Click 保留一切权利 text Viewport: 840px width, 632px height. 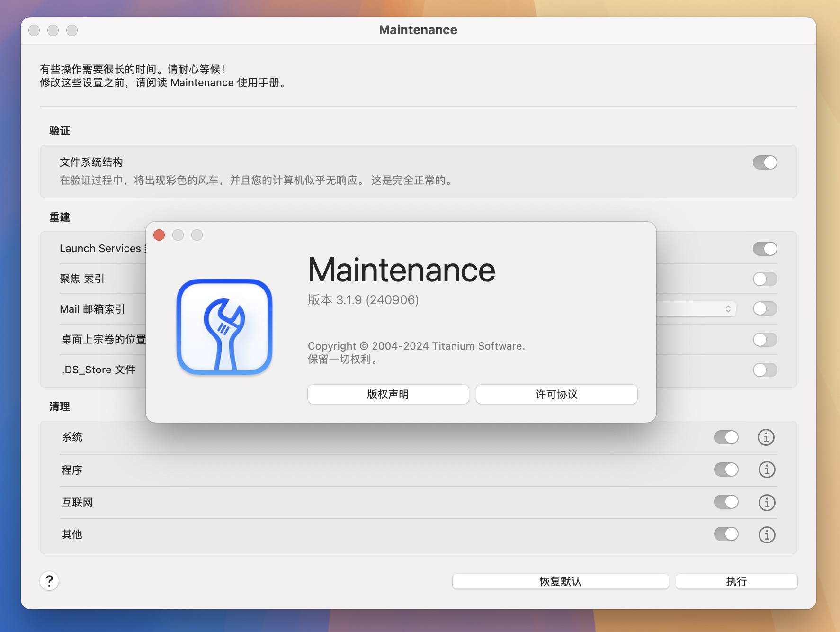(x=342, y=359)
